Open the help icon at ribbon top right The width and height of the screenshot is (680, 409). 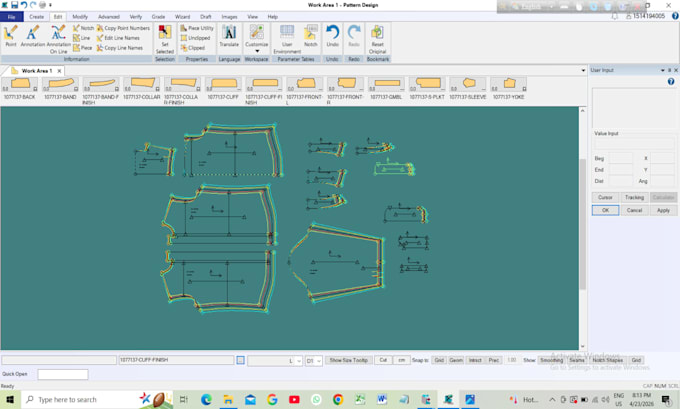[675, 16]
